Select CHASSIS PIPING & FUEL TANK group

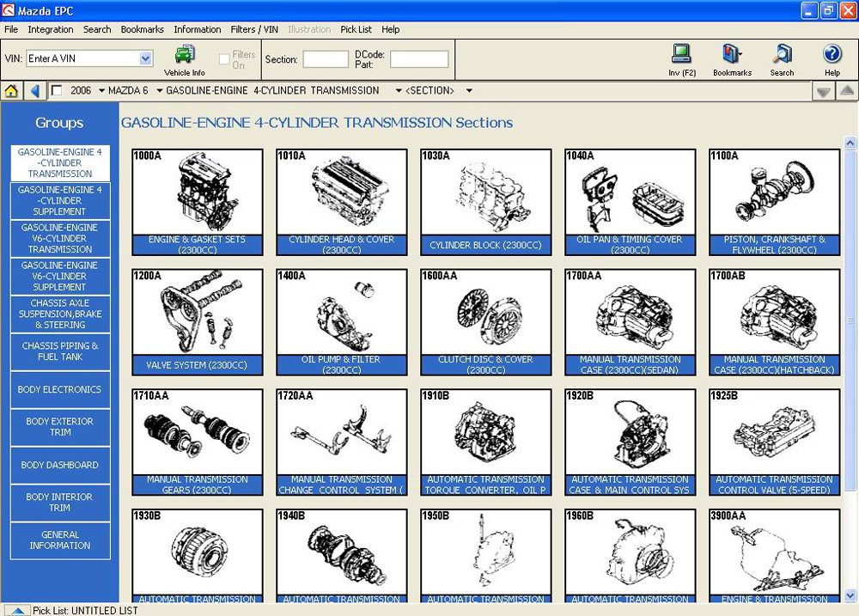[59, 351]
